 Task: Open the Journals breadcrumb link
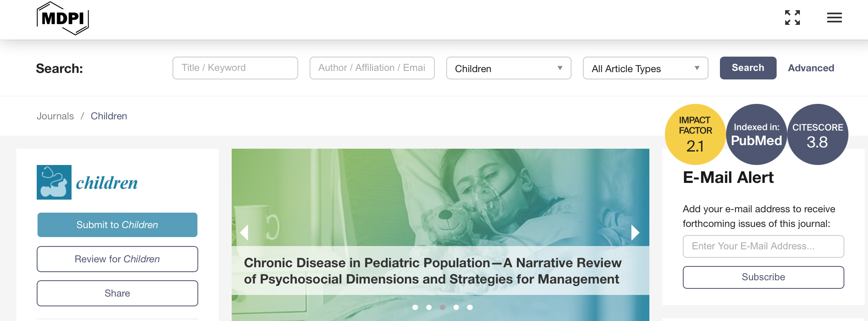click(55, 116)
